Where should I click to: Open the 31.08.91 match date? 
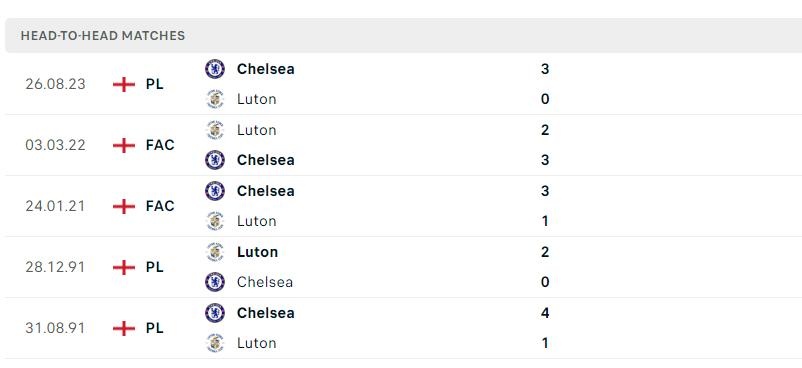pyautogui.click(x=56, y=328)
